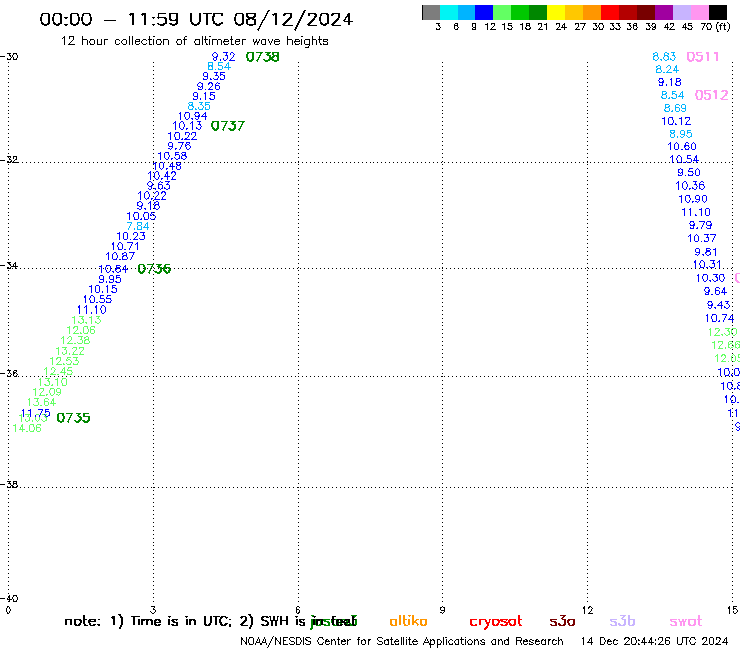This screenshot has width=740, height=650.
Task: Click the green time label 0737
Action: (227, 126)
